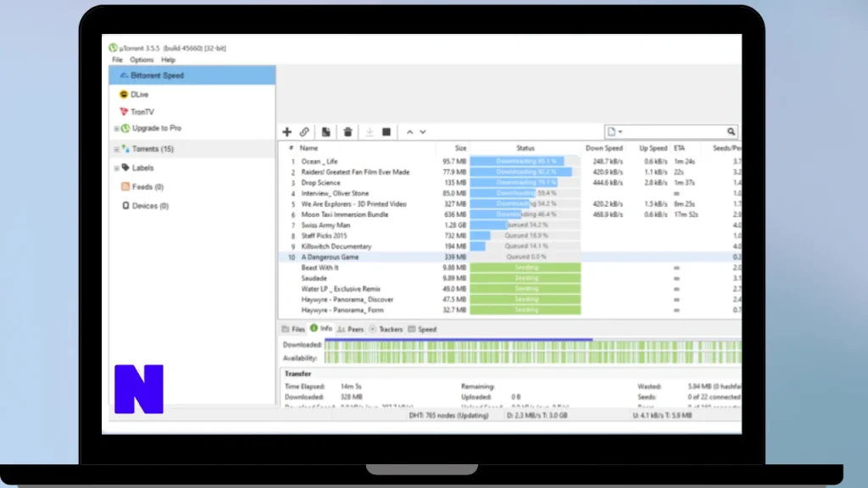
Task: Select the A Dangerous Game torrent
Action: [330, 258]
